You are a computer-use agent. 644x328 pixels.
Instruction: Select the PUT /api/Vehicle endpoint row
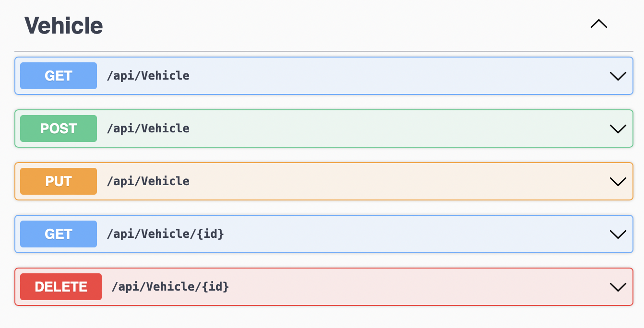pos(336,181)
